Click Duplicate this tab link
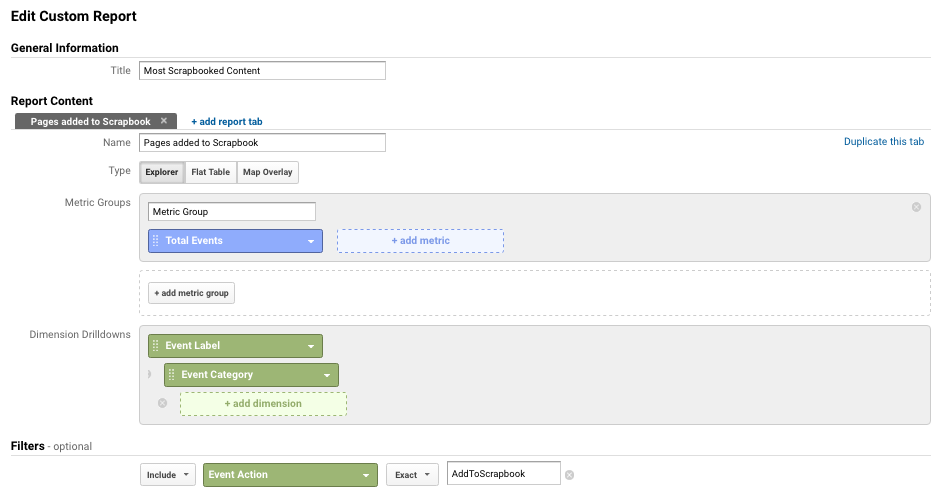 (x=884, y=142)
